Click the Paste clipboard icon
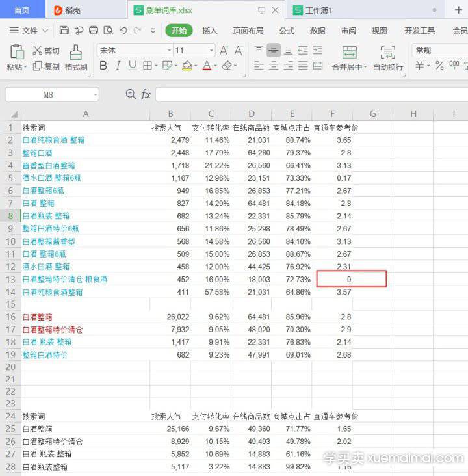 tap(17, 52)
